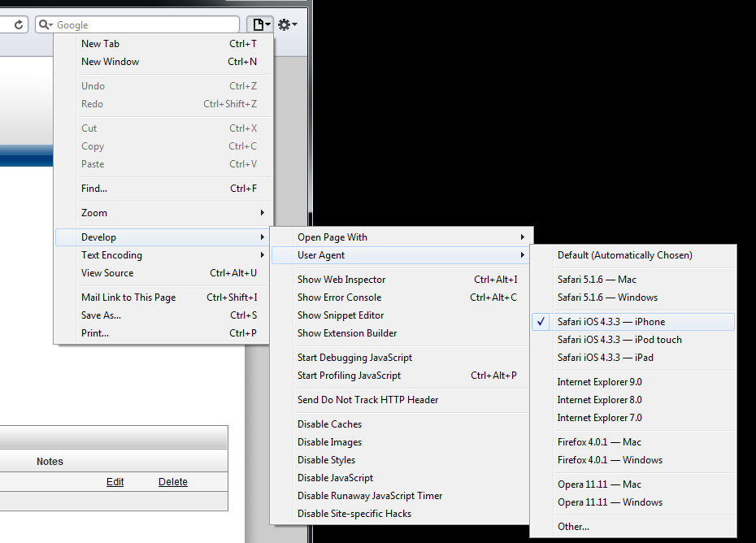
Task: Select Internet Explorer 8.0 user agent
Action: pyautogui.click(x=633, y=400)
